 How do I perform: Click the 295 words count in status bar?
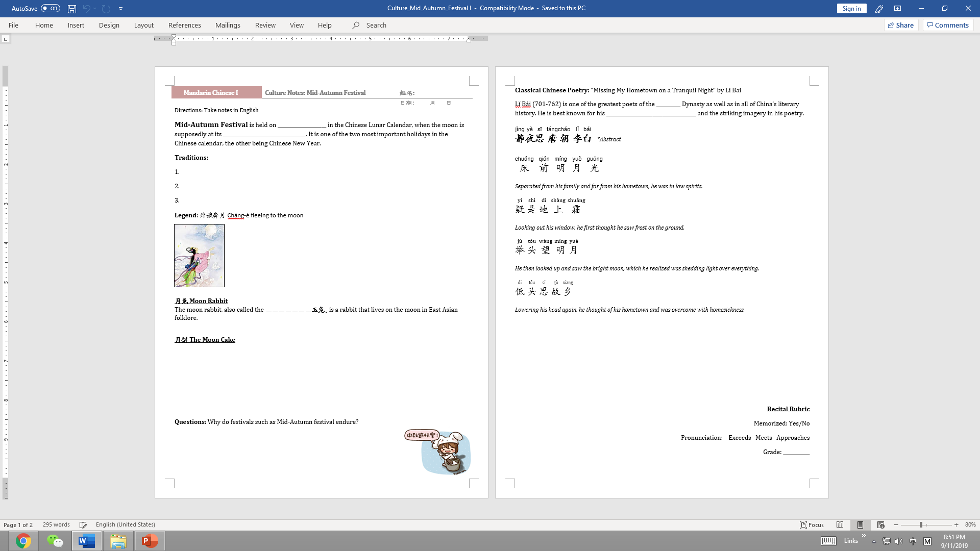56,524
